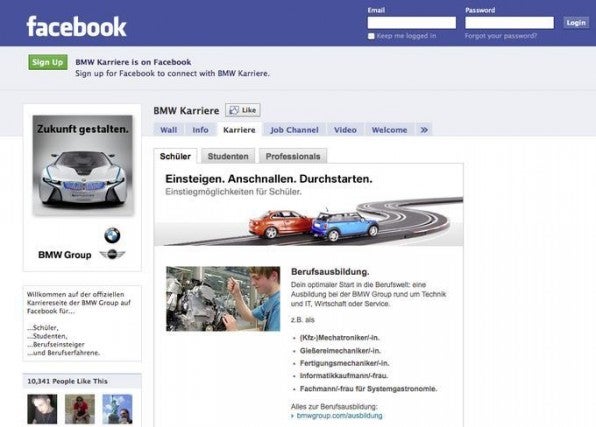Switch to the Studenten sub-tab
The image size is (596, 427).
coord(228,156)
